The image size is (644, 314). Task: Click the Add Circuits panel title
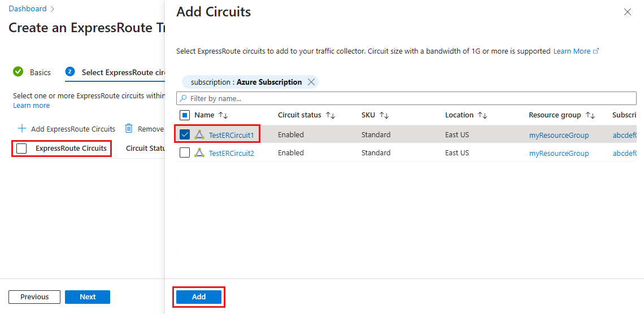(x=214, y=12)
